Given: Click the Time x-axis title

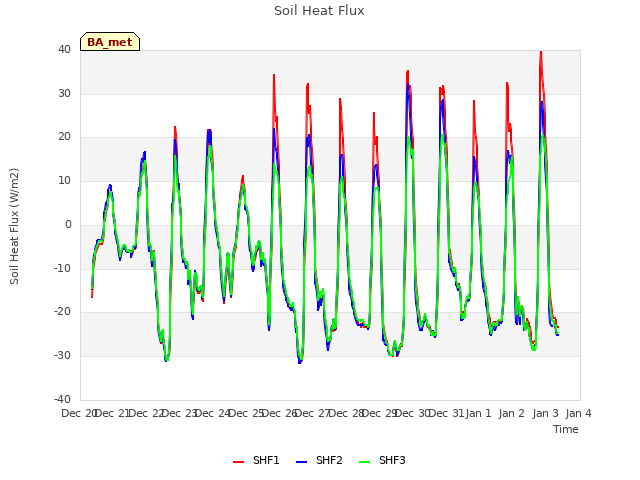Looking at the screenshot, I should 566,429.
